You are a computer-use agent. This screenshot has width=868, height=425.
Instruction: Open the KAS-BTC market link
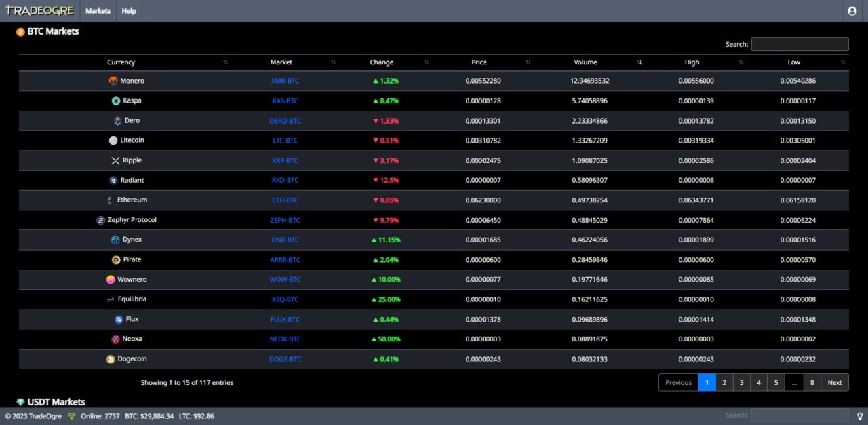[x=285, y=101]
